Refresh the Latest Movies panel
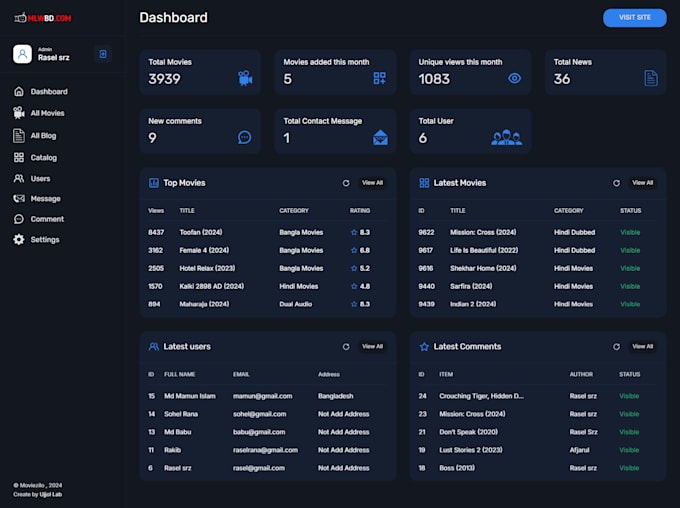This screenshot has height=508, width=680. coord(616,183)
